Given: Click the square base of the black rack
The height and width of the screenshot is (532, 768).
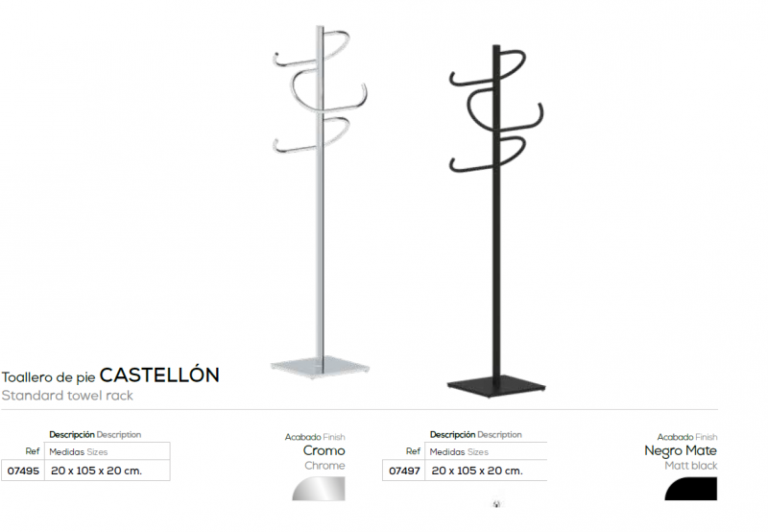Looking at the screenshot, I should click(x=496, y=385).
